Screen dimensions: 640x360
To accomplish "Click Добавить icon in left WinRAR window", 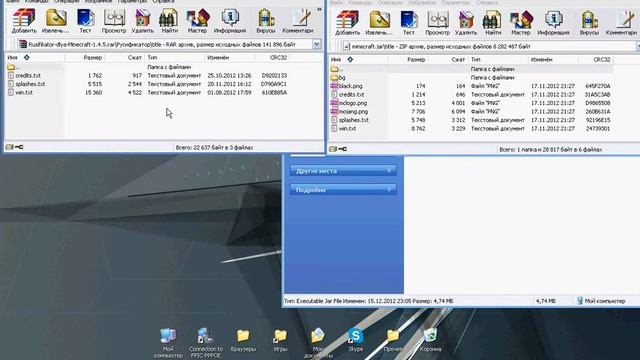I will click(x=24, y=20).
